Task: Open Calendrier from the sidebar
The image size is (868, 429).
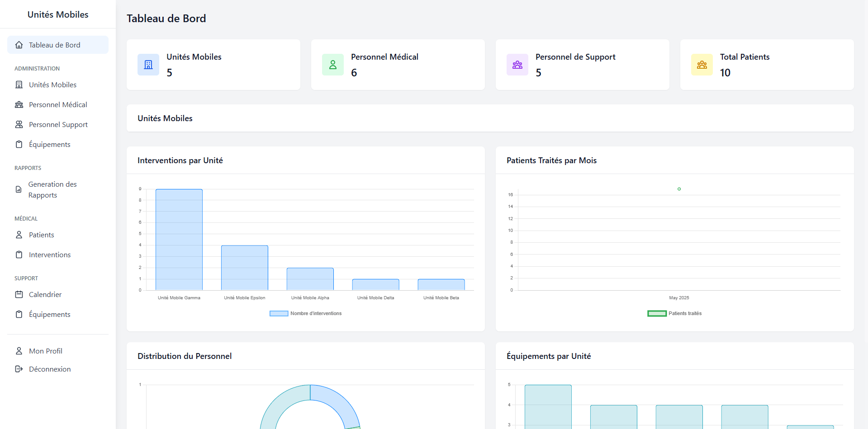Action: 58,294
